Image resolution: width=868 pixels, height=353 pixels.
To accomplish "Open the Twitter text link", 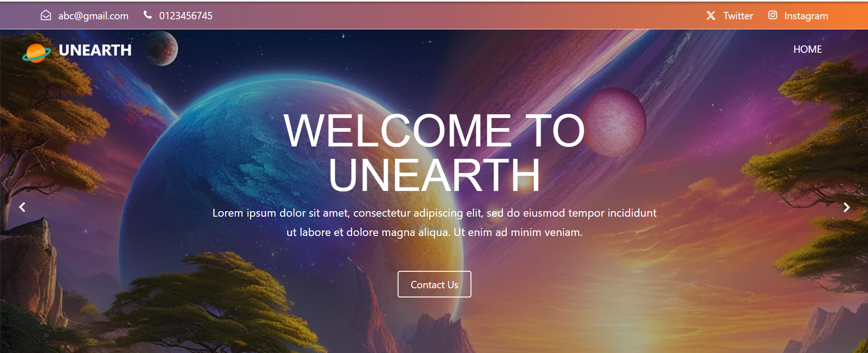I will click(x=738, y=16).
